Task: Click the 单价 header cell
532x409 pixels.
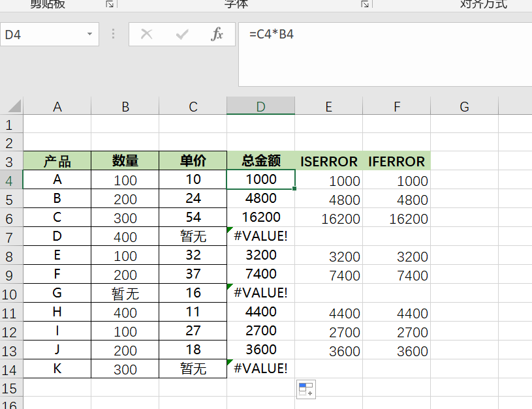Action: coord(193,160)
